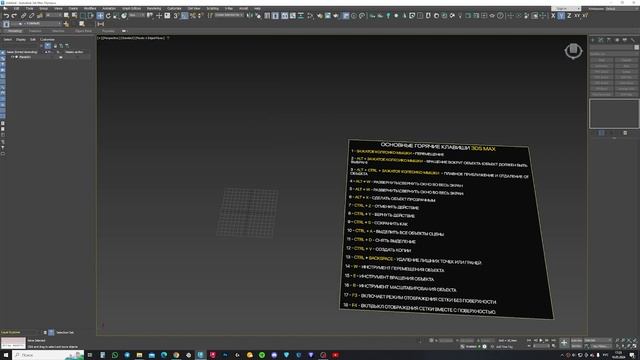
Task: Open the Edit menu
Action: [16, 9]
